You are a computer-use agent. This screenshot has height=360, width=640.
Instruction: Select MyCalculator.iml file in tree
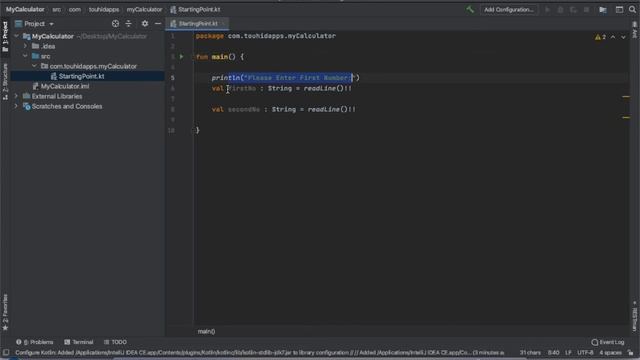64,86
